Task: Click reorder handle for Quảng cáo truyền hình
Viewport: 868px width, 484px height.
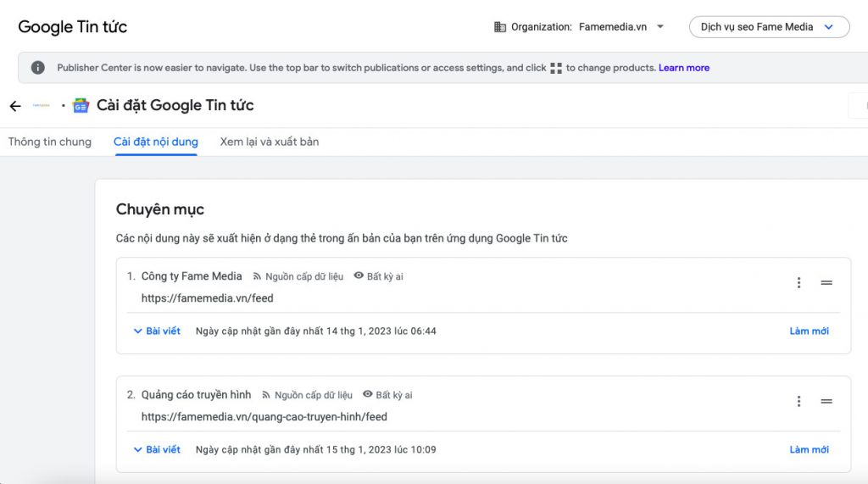Action: (826, 402)
